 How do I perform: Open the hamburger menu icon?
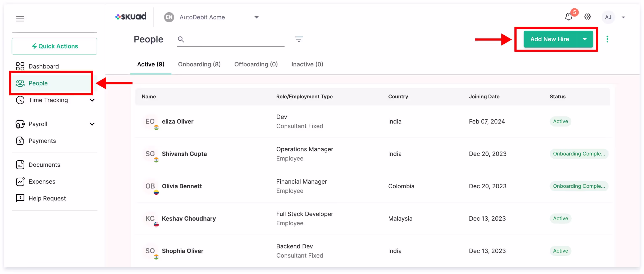click(20, 19)
